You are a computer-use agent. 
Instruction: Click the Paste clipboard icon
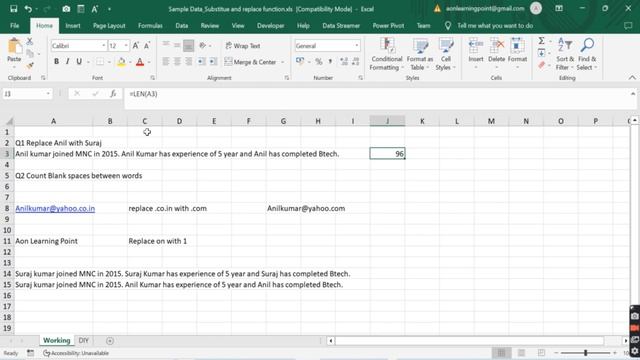pos(14,46)
